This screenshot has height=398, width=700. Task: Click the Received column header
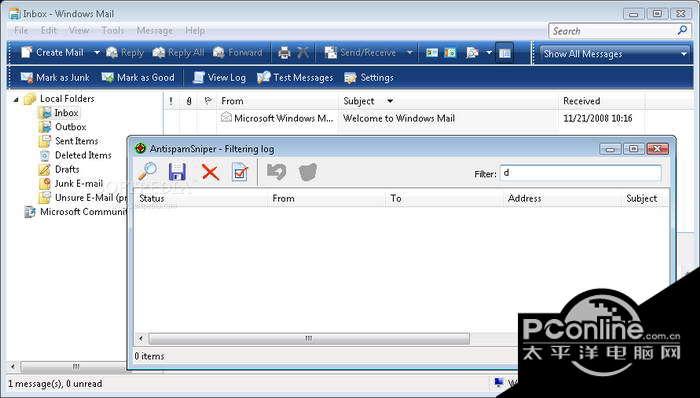click(601, 101)
